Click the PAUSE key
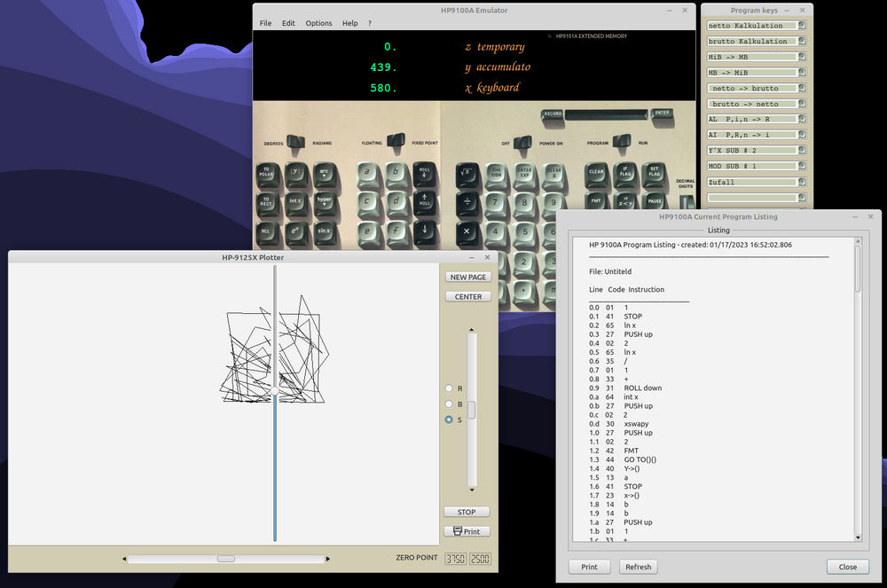Image resolution: width=887 pixels, height=588 pixels. (655, 202)
